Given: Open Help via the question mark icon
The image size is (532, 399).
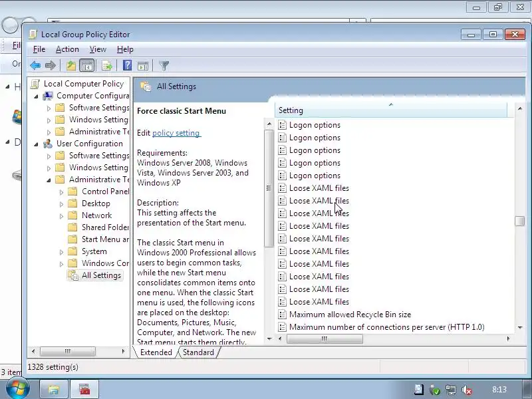Looking at the screenshot, I should click(x=127, y=65).
